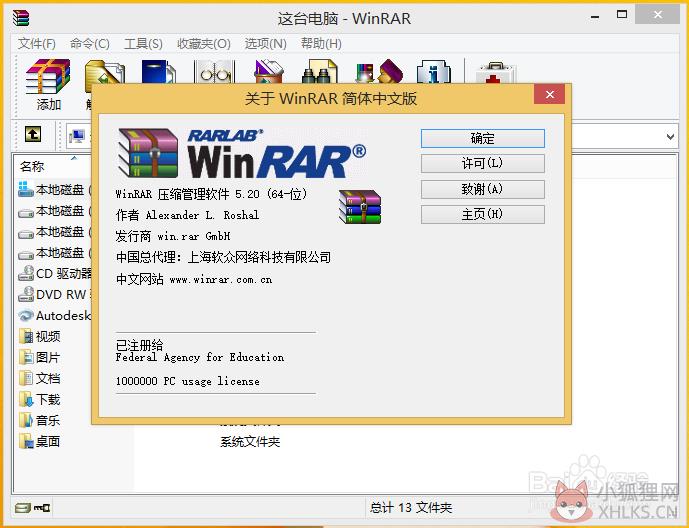Open the 文件(F) menu
Viewport: 689px width, 528px height.
(37, 43)
